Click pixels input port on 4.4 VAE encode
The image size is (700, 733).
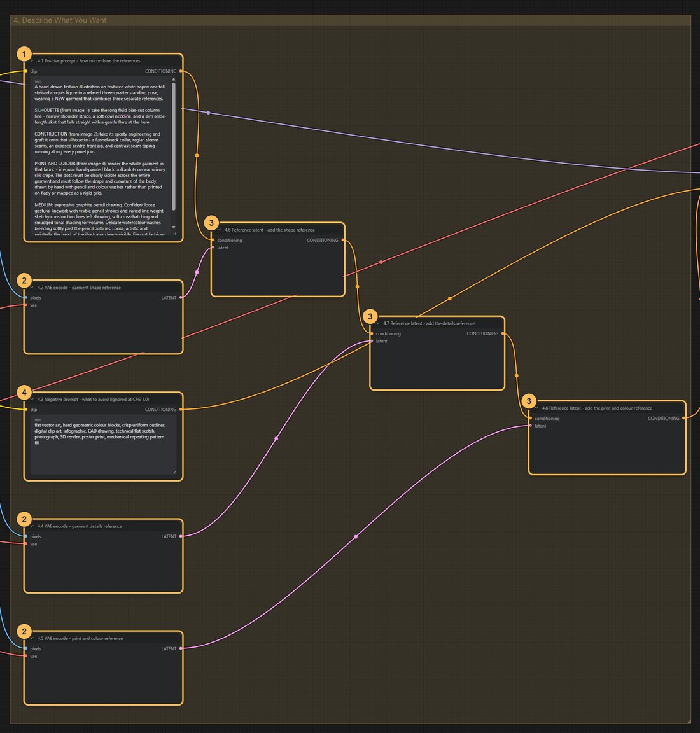(x=25, y=536)
